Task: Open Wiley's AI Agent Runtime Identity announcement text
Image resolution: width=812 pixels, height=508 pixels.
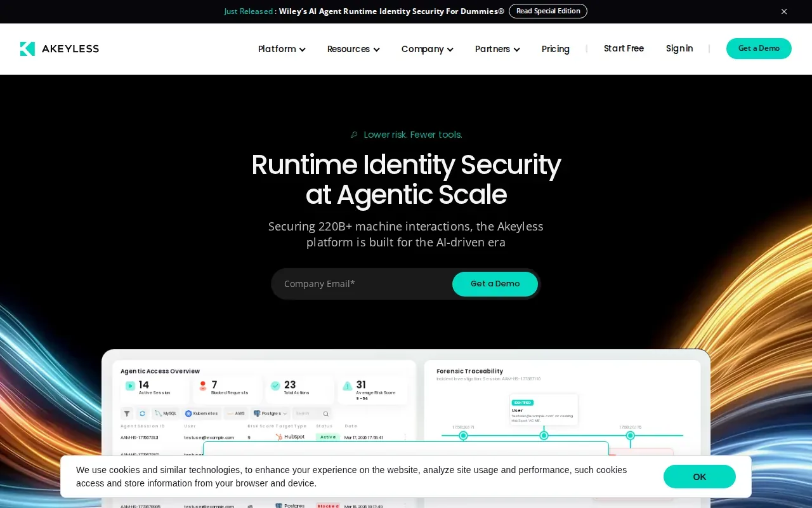Action: (x=391, y=11)
